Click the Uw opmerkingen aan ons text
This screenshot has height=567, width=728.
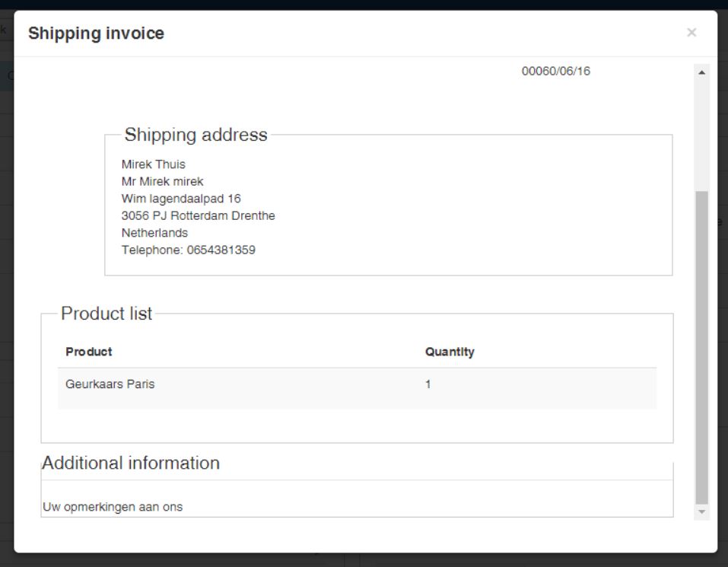113,507
